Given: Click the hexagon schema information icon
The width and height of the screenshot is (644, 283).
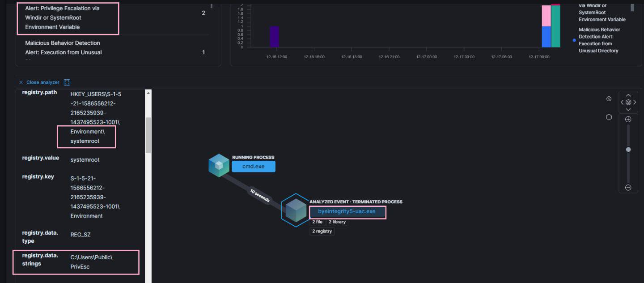Looking at the screenshot, I should pyautogui.click(x=609, y=117).
